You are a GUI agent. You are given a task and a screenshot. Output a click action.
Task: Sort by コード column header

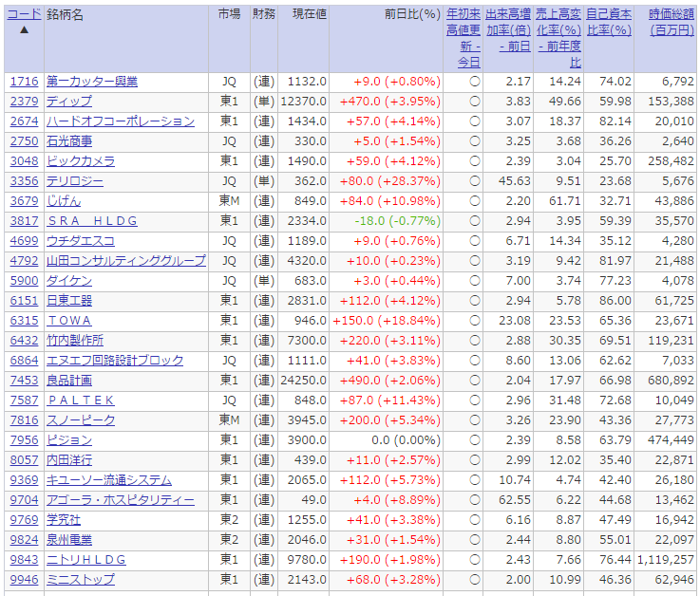point(24,14)
